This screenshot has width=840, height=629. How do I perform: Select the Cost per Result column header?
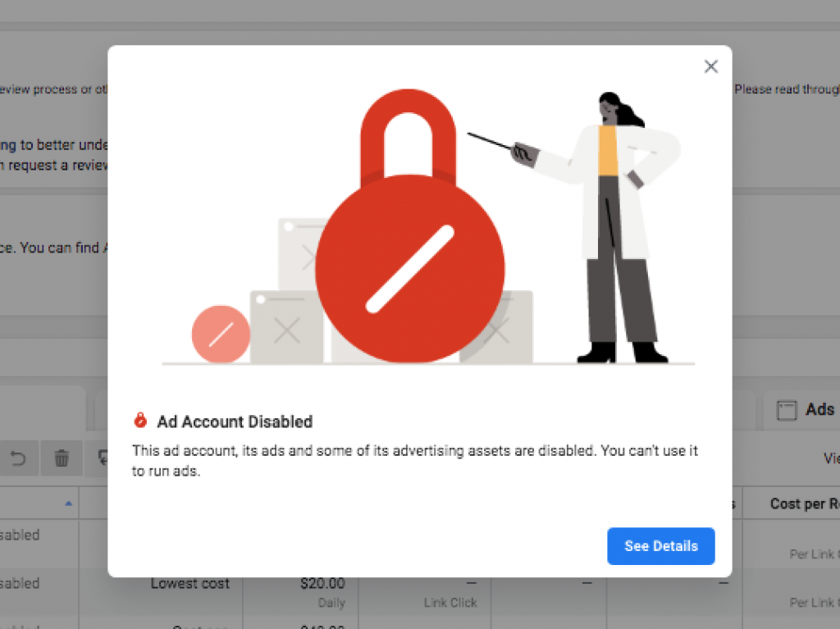pyautogui.click(x=805, y=504)
